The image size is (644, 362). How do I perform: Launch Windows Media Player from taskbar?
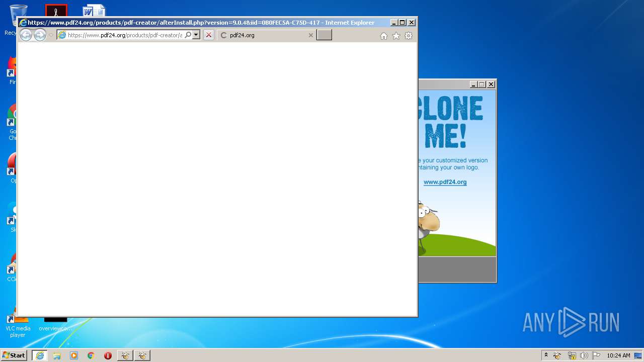click(74, 355)
